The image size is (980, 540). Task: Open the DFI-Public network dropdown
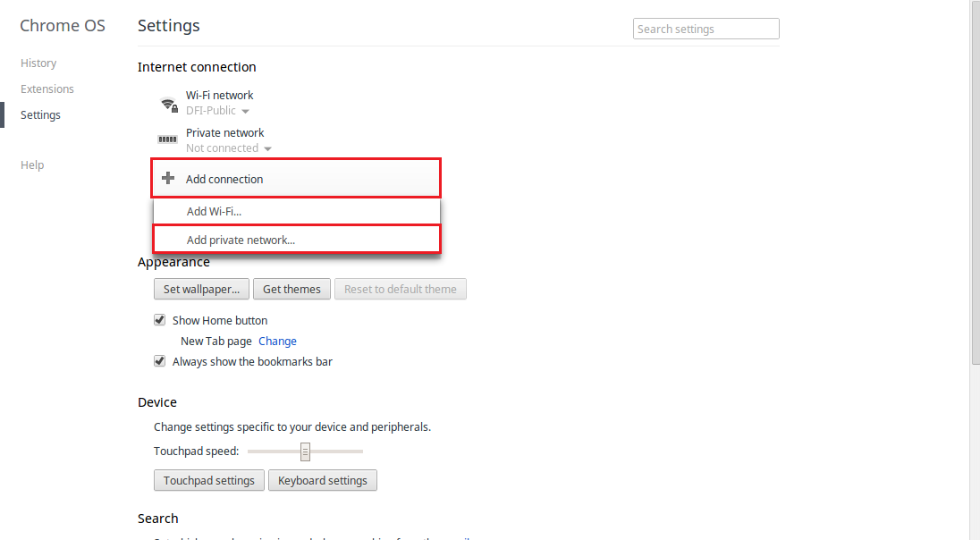(245, 110)
